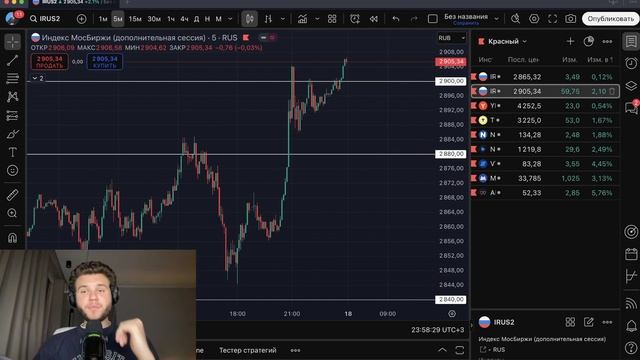640x360 pixels.
Task: Switch to 1м timeframe
Action: pos(103,19)
